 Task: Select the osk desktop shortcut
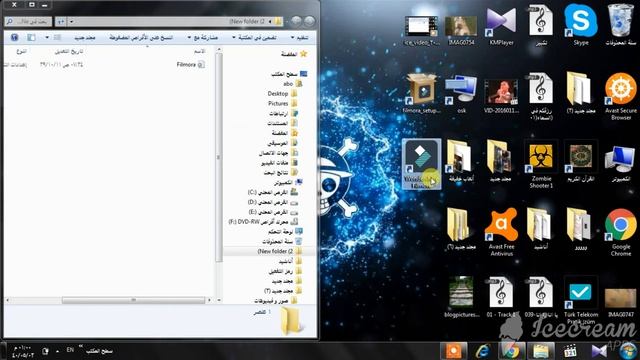click(461, 93)
